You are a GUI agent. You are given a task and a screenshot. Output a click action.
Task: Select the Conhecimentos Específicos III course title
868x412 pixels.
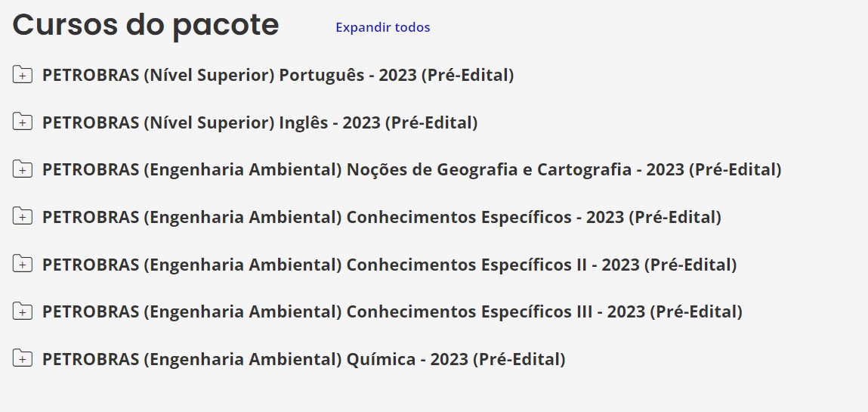tap(392, 311)
